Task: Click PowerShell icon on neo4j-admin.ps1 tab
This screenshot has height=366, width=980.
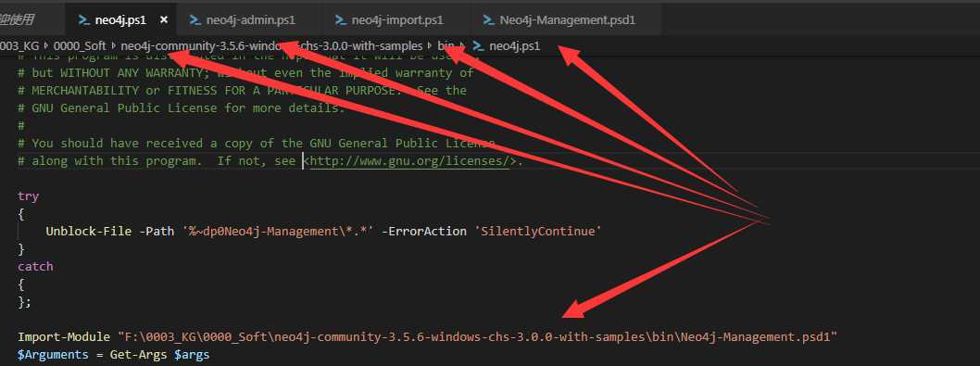Action: point(195,20)
